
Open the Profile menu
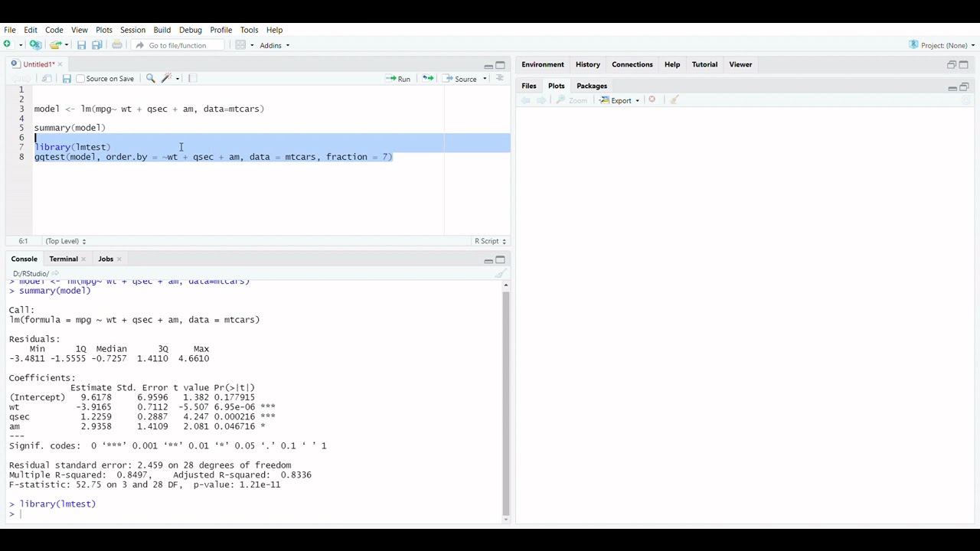point(221,30)
